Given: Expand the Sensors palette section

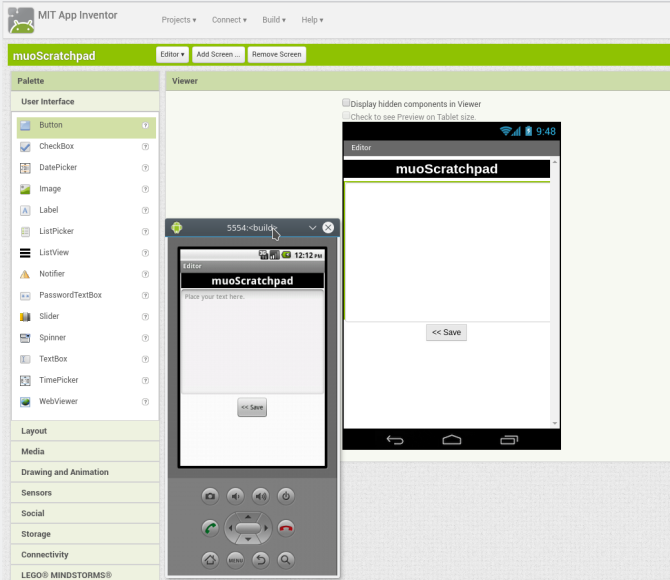Looking at the screenshot, I should click(x=85, y=493).
